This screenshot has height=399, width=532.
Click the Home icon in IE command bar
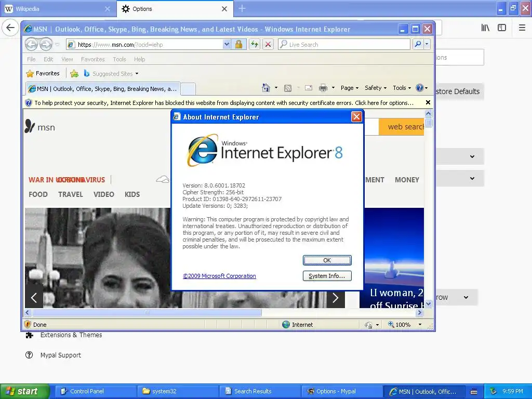(x=266, y=88)
